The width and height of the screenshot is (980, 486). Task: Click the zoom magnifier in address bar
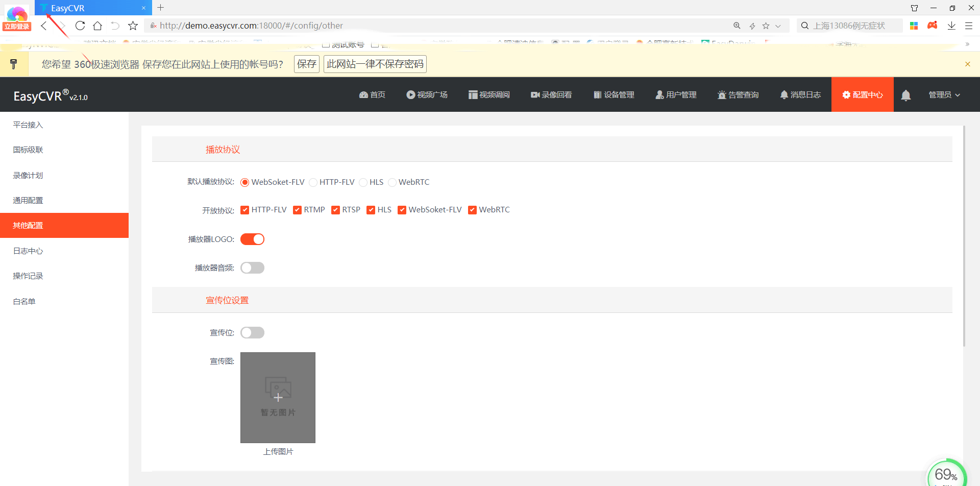pyautogui.click(x=737, y=26)
